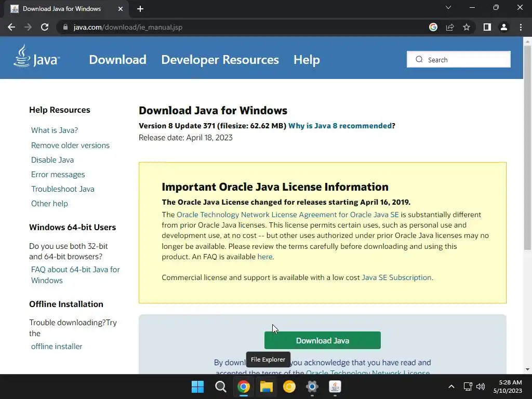Open Troubleshoot Java link
This screenshot has width=532, height=399.
(x=63, y=189)
